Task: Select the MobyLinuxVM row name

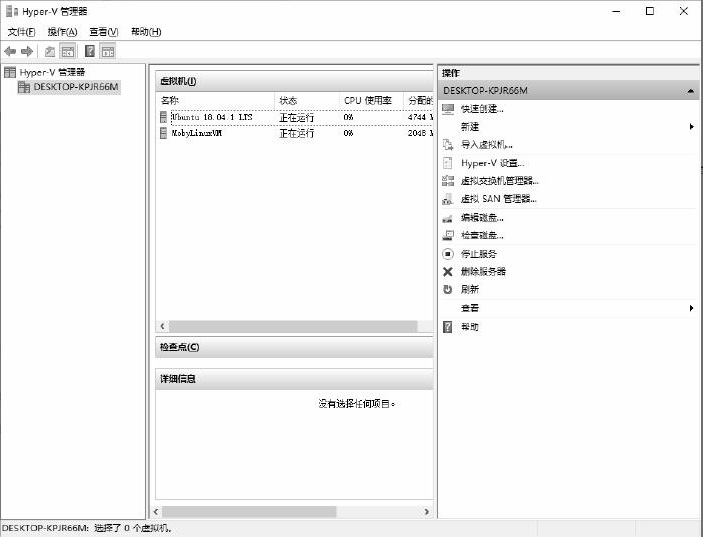Action: (197, 133)
